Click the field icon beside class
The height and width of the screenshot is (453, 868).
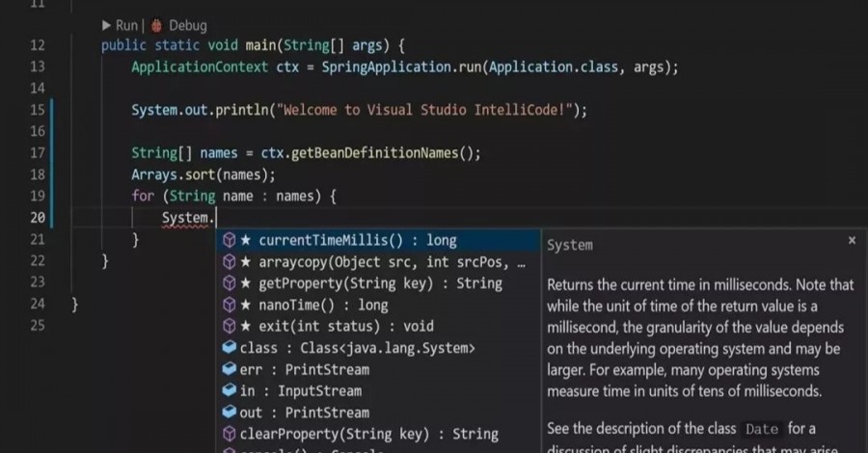click(x=230, y=347)
